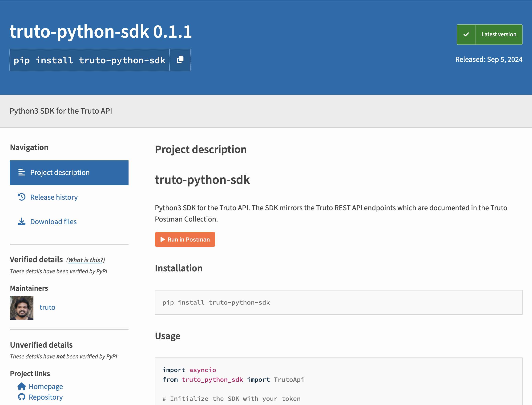Image resolution: width=532 pixels, height=405 pixels.
Task: Open the Homepage project link
Action: click(46, 386)
